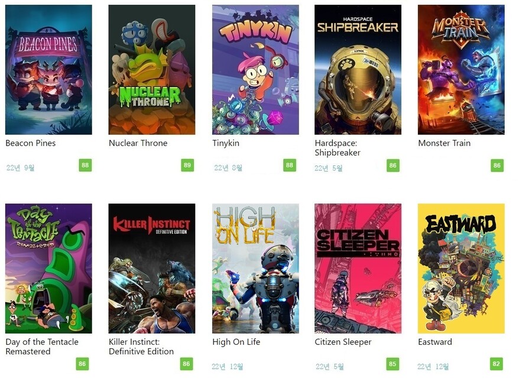
Task: Select the Eastward game cover
Action: tap(461, 269)
